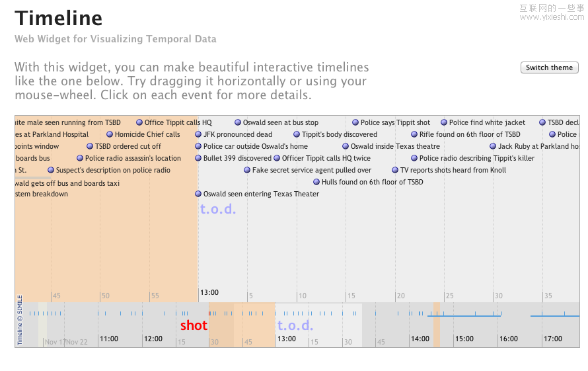The image size is (588, 371).
Task: Click 'TV reports shots heard from Knoll' event
Action: (x=453, y=170)
